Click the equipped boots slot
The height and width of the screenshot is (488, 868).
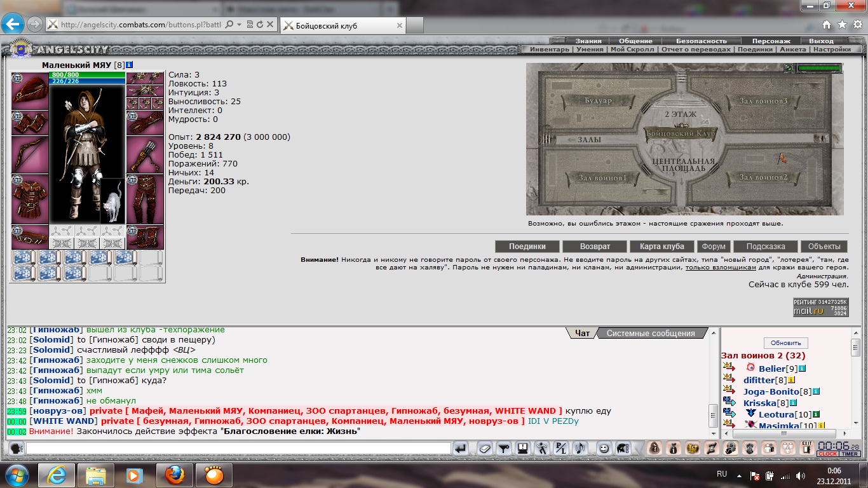click(145, 236)
